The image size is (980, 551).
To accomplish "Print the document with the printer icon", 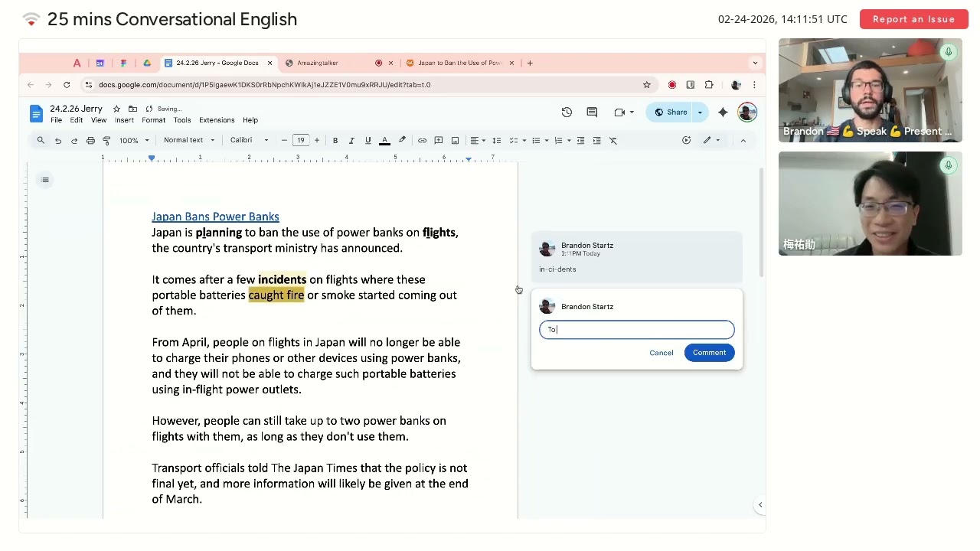I will click(x=90, y=140).
